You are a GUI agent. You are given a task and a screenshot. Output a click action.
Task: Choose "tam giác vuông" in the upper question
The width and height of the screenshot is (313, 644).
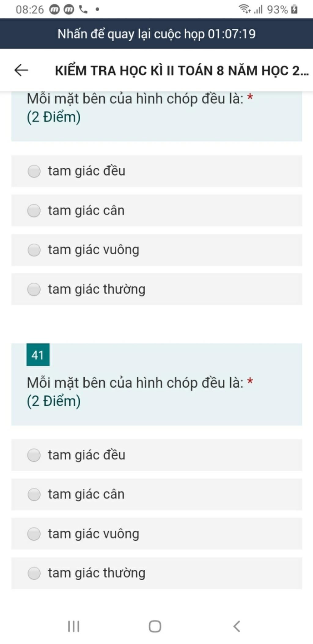tap(156, 250)
